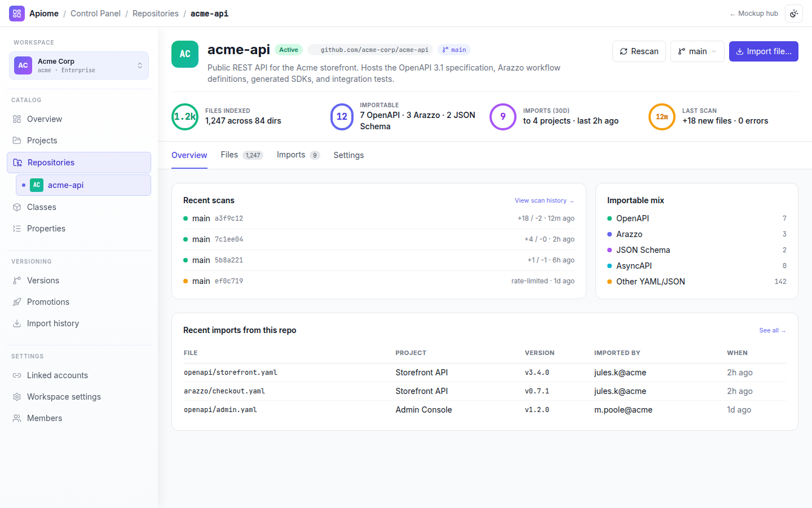Click View scan history link
The image size is (812, 508).
pyautogui.click(x=544, y=200)
